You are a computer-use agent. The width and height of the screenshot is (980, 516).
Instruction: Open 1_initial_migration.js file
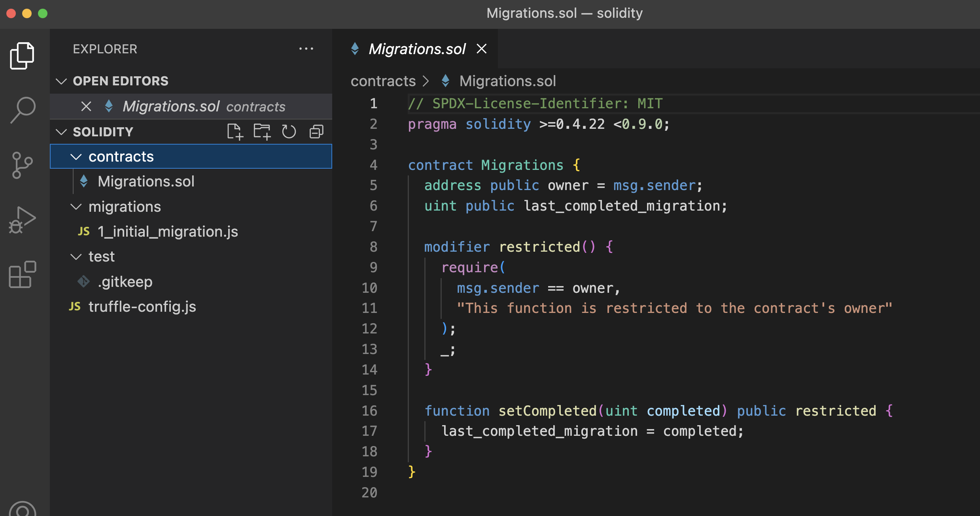pyautogui.click(x=167, y=232)
